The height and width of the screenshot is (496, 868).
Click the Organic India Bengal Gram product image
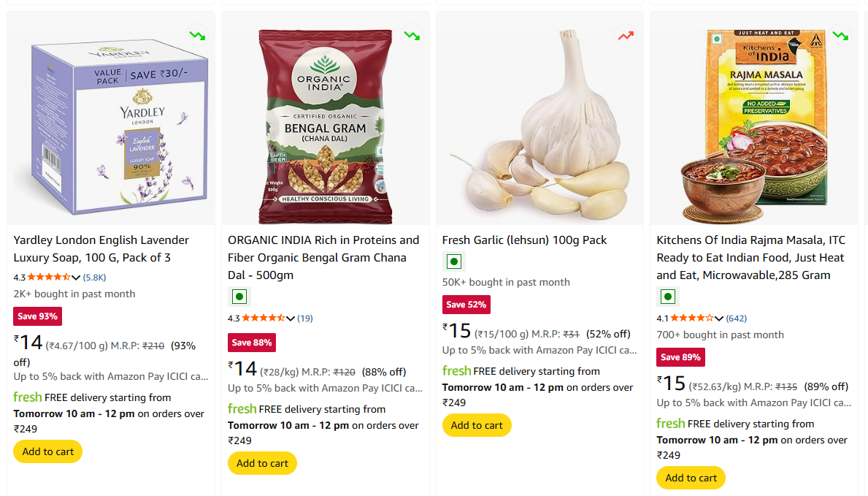pos(325,126)
